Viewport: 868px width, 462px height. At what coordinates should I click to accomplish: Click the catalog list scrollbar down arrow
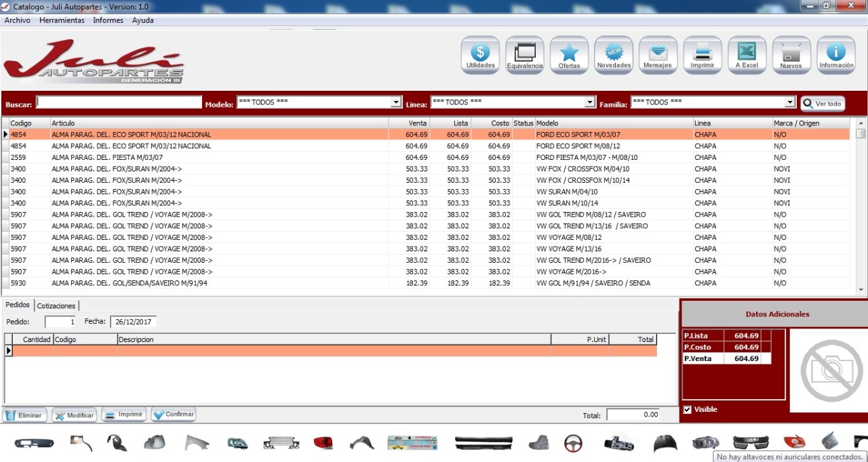pyautogui.click(x=861, y=290)
